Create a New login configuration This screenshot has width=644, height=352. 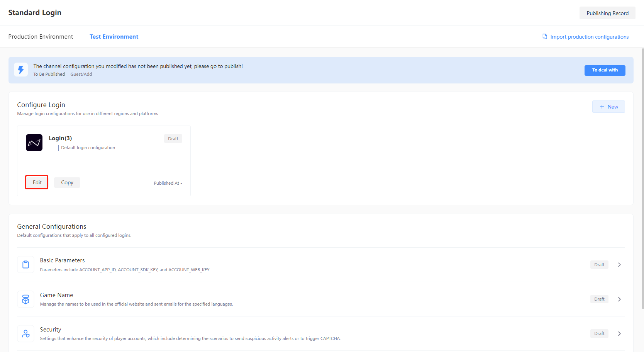(608, 107)
